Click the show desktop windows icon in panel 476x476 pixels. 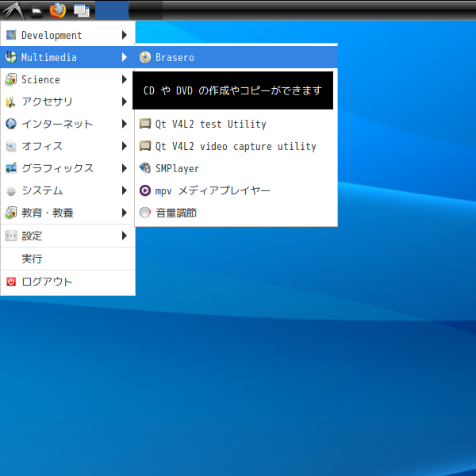(x=80, y=10)
